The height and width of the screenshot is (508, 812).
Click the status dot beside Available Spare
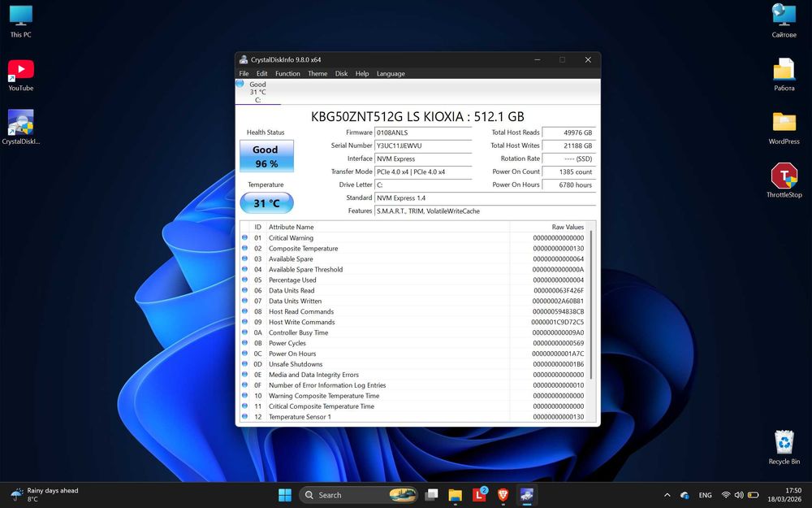pyautogui.click(x=244, y=258)
